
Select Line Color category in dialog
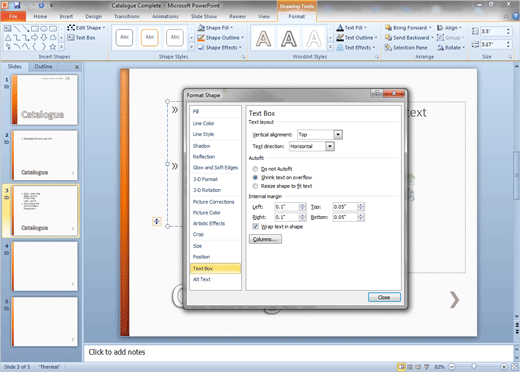click(215, 123)
